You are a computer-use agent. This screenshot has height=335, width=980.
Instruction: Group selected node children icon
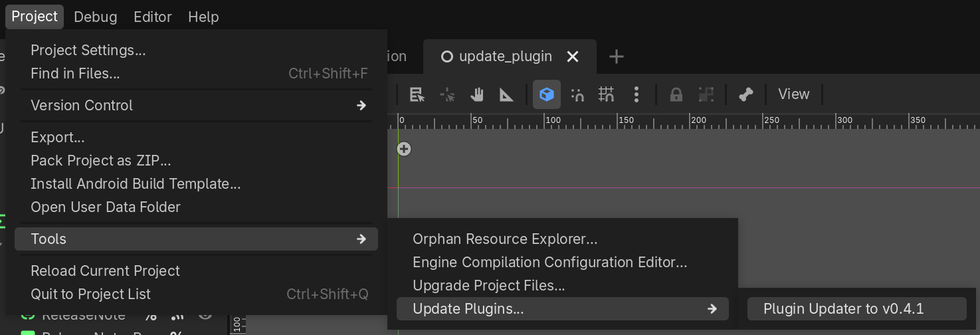(x=706, y=94)
